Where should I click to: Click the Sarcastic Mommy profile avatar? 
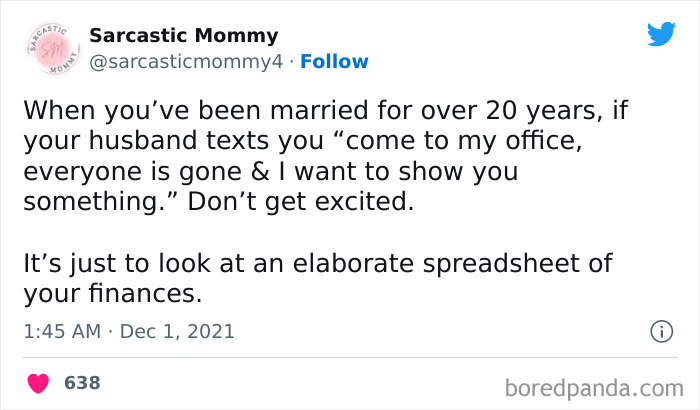(46, 49)
